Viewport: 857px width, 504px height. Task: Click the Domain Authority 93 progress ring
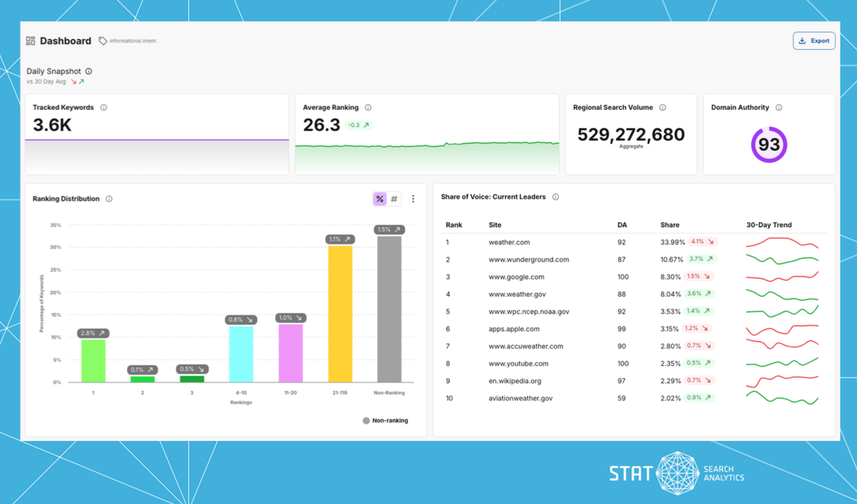(x=768, y=144)
